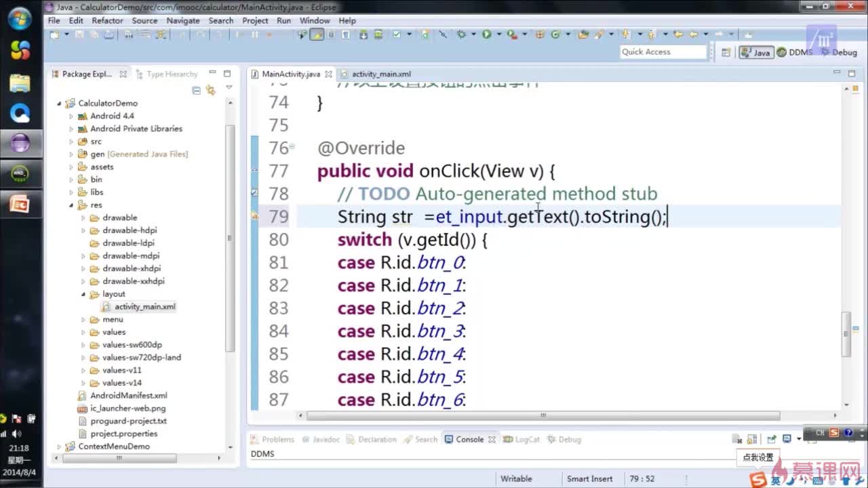Click the Clear Console icon
Screen dimensions: 868x488
pyautogui.click(x=736, y=439)
